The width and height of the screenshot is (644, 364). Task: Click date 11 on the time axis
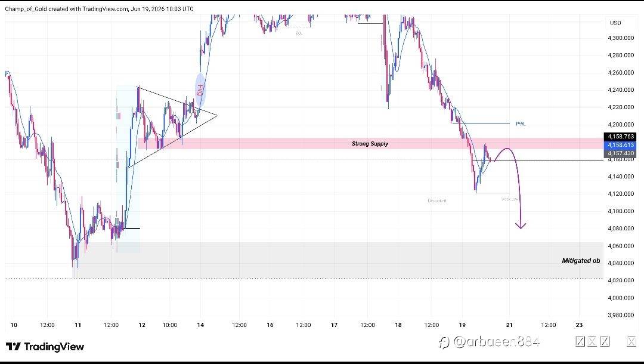(78, 325)
